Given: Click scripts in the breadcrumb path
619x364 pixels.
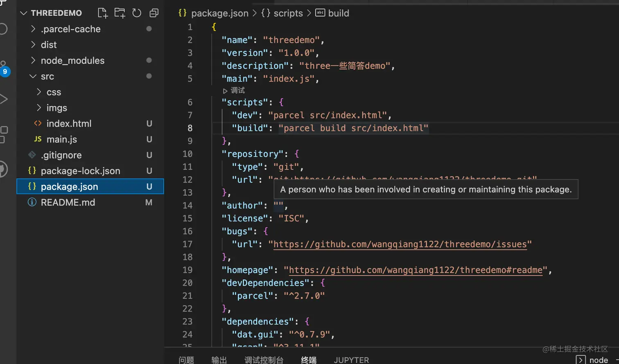Looking at the screenshot, I should 288,13.
